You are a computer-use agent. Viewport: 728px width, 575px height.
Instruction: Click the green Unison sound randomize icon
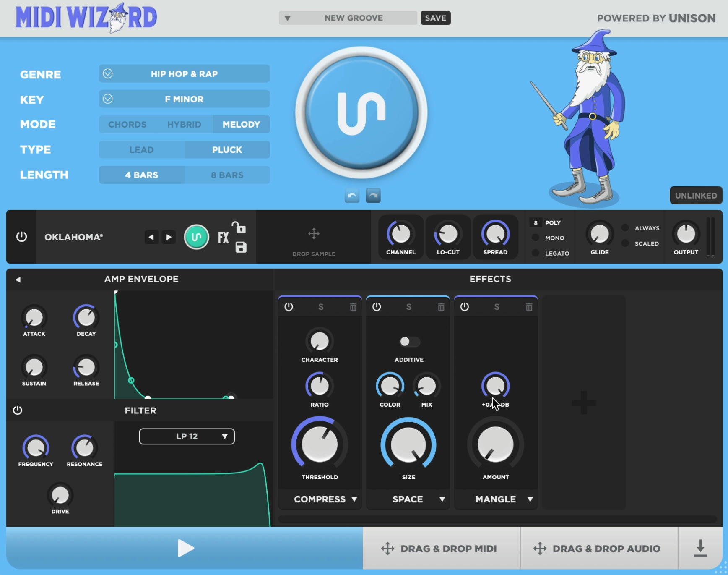coord(196,237)
